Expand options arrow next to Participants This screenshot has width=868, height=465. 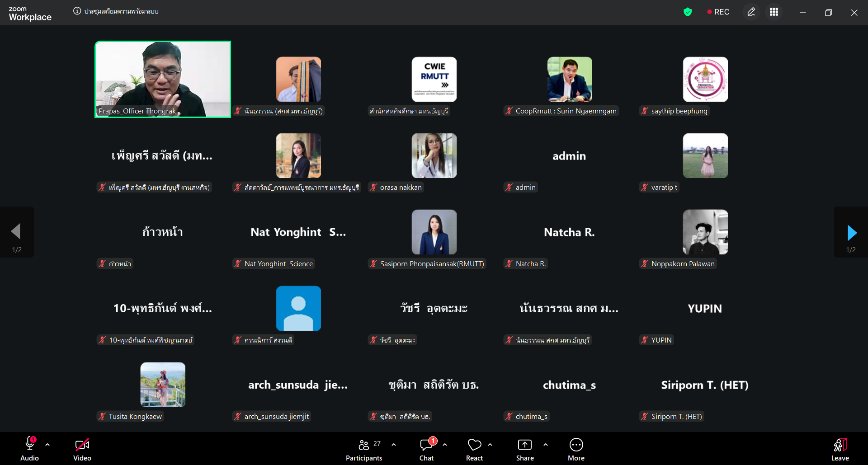tap(394, 445)
